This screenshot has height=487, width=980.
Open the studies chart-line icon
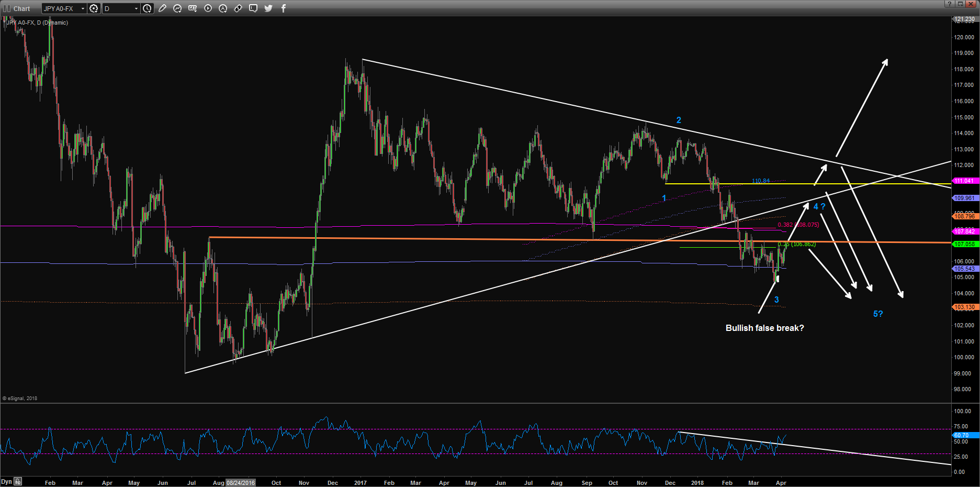pyautogui.click(x=177, y=8)
